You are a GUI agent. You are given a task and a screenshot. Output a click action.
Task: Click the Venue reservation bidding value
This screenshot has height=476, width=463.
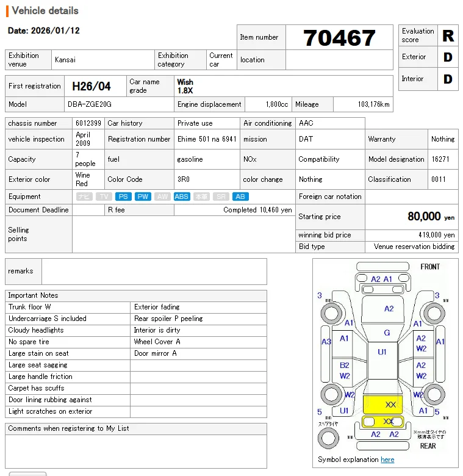pos(414,247)
